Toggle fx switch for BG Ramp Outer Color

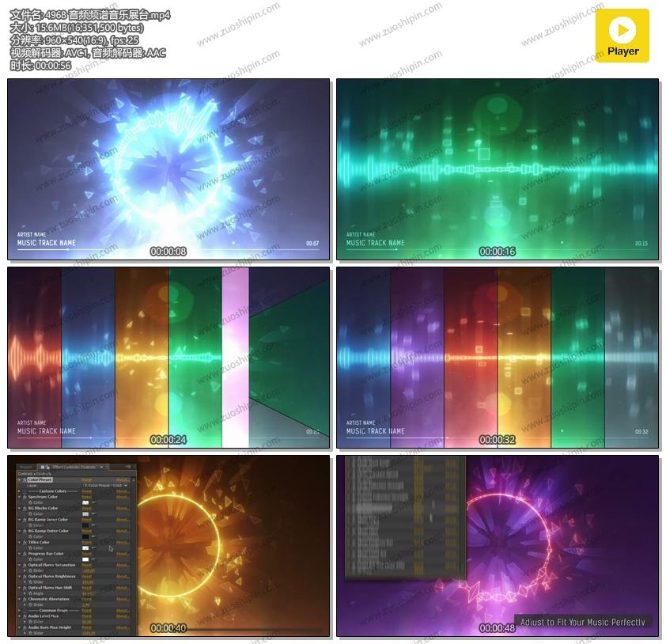pyautogui.click(x=25, y=531)
